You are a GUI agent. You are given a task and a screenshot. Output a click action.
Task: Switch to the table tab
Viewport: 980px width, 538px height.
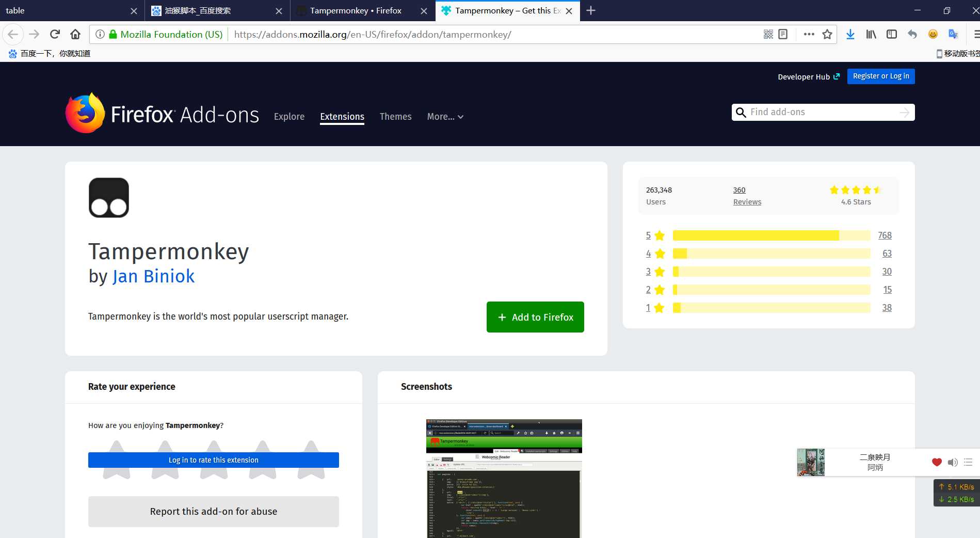point(72,10)
